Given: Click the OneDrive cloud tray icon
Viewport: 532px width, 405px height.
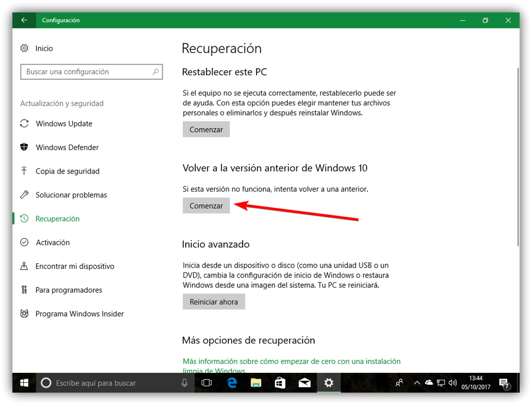Looking at the screenshot, I should tap(429, 383).
